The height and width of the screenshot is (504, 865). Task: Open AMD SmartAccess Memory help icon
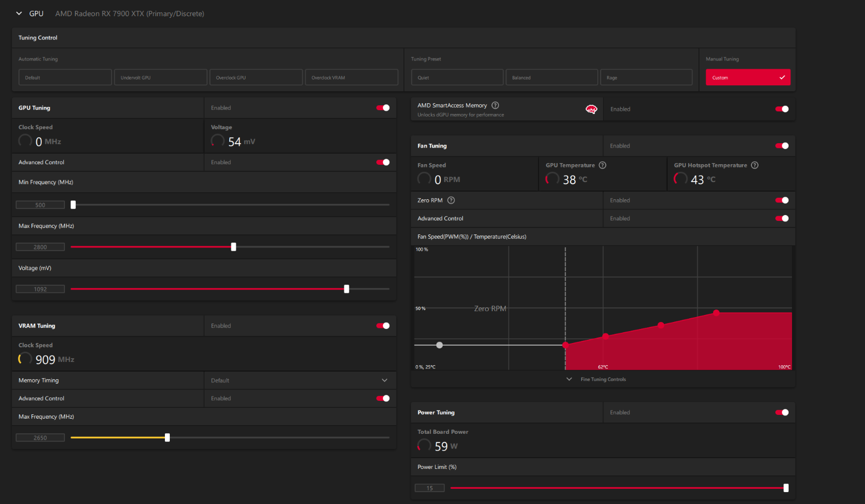click(495, 105)
